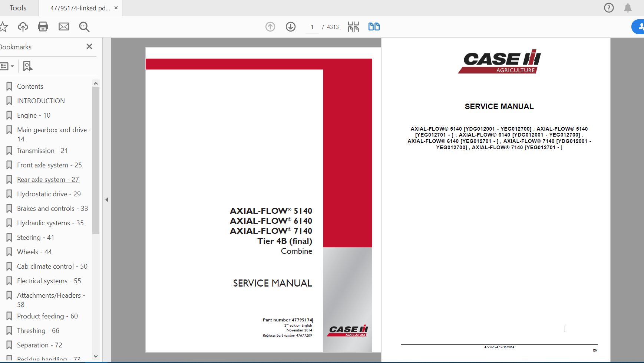Click the AXIAL-FLOW 5140 cover title
This screenshot has height=363, width=644.
(x=271, y=211)
